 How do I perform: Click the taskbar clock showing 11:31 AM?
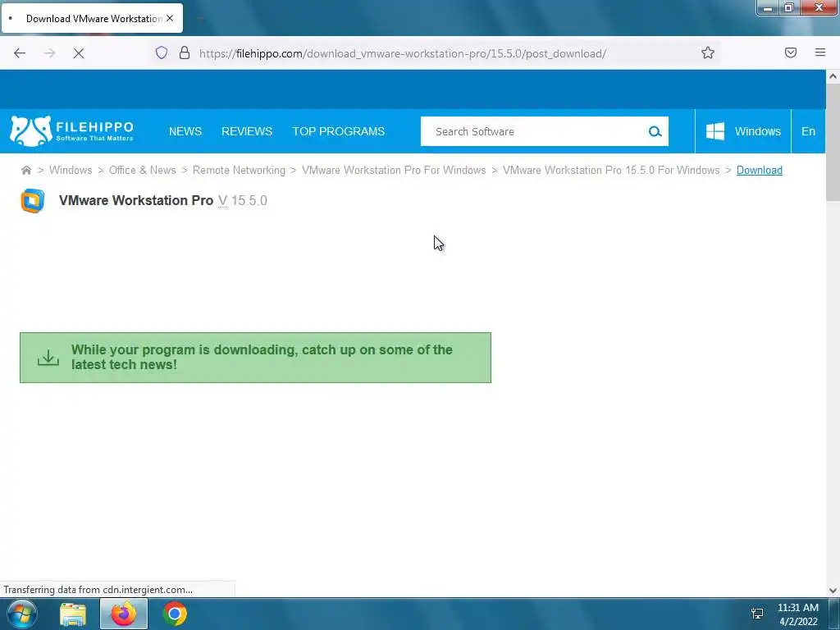(x=797, y=614)
